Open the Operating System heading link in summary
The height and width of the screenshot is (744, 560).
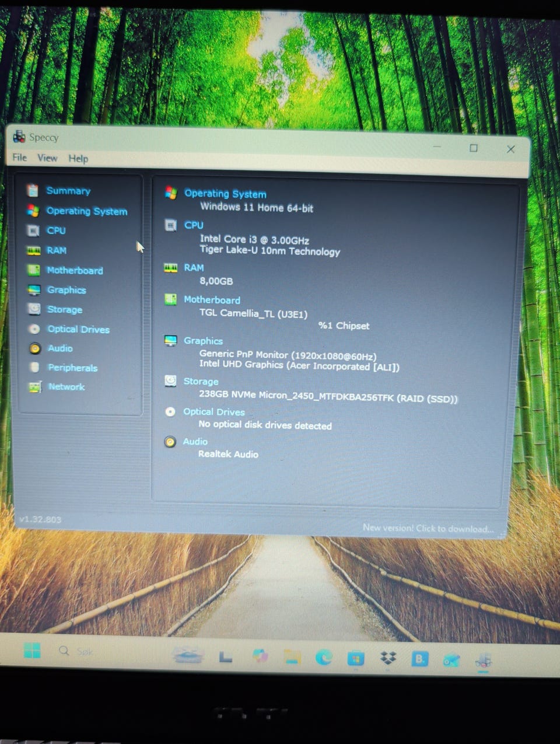(x=225, y=194)
